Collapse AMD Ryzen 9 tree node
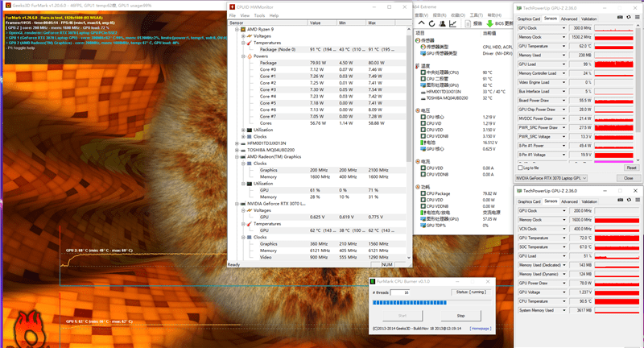 pos(237,30)
